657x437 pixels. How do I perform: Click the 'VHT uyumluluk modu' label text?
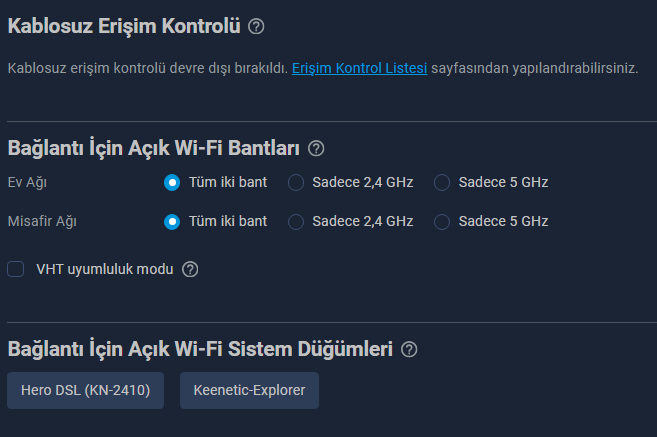pos(104,269)
